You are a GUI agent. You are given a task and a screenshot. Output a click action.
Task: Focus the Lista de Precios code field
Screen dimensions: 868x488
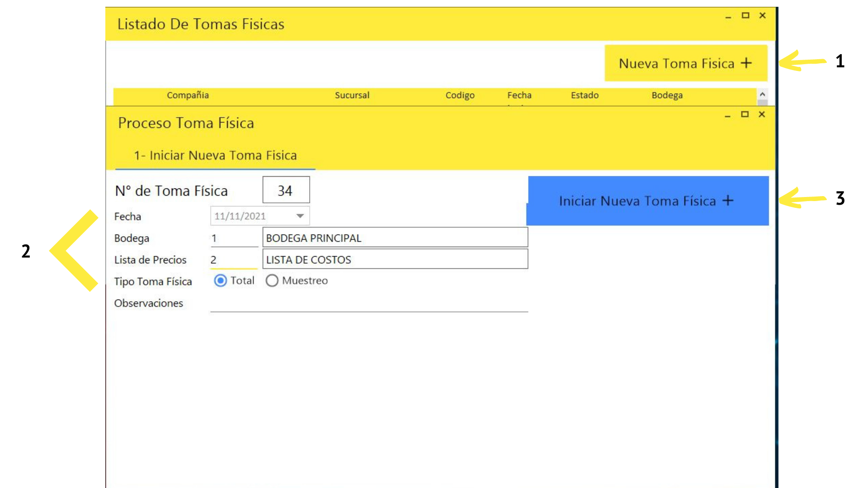click(234, 260)
